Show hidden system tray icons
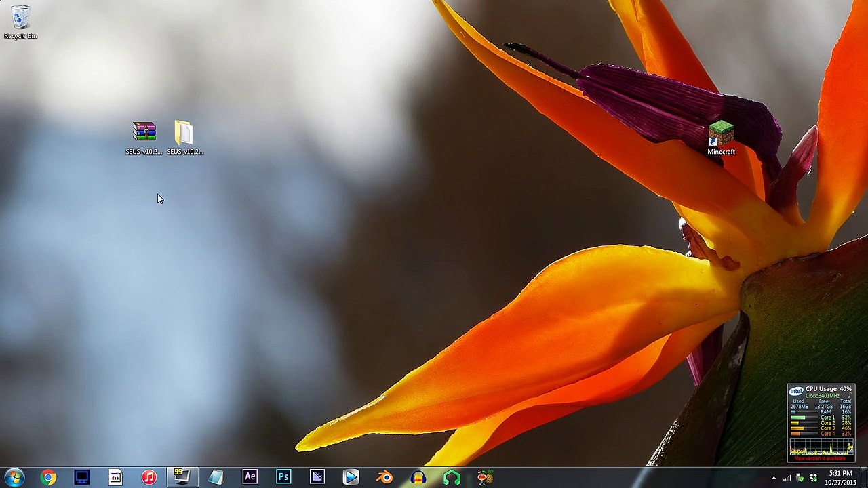The image size is (868, 488). [774, 478]
